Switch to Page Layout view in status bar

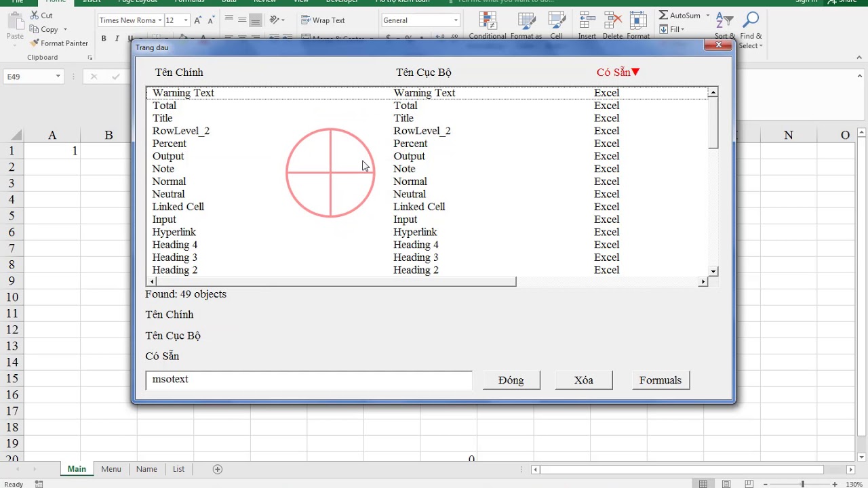click(726, 484)
